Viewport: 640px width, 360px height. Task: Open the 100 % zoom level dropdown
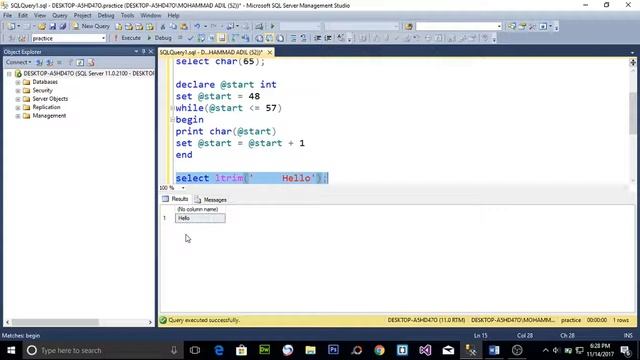point(183,188)
